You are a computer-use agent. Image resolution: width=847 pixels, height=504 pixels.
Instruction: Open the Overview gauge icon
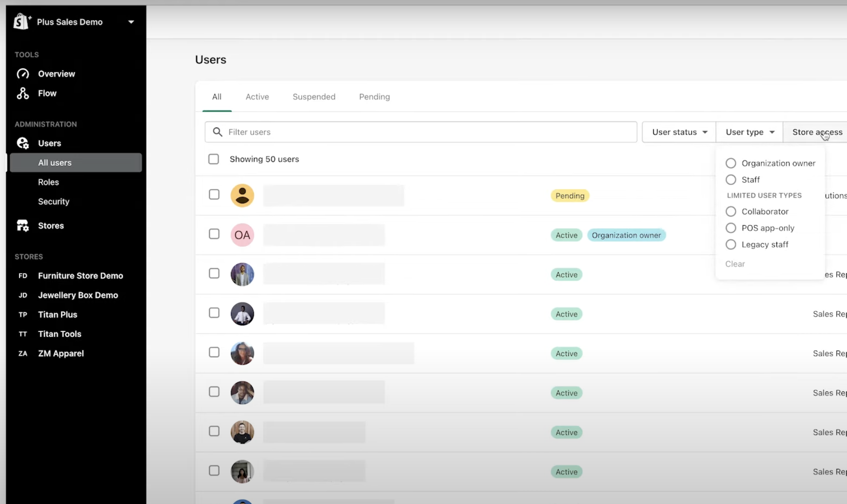[23, 74]
